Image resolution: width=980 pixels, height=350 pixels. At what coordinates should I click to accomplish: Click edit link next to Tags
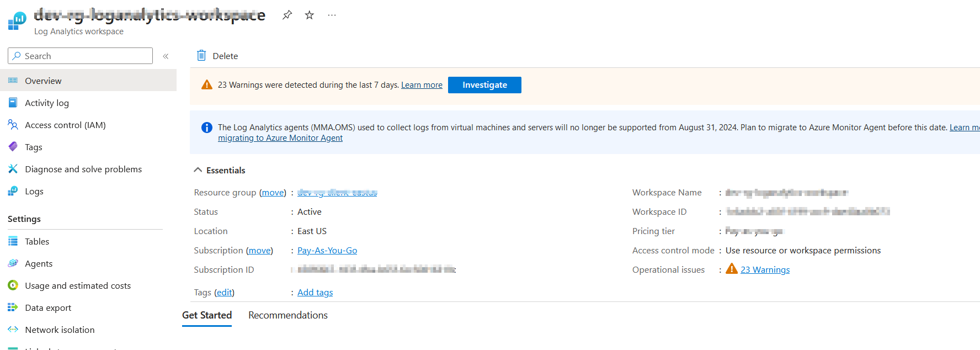pos(224,293)
